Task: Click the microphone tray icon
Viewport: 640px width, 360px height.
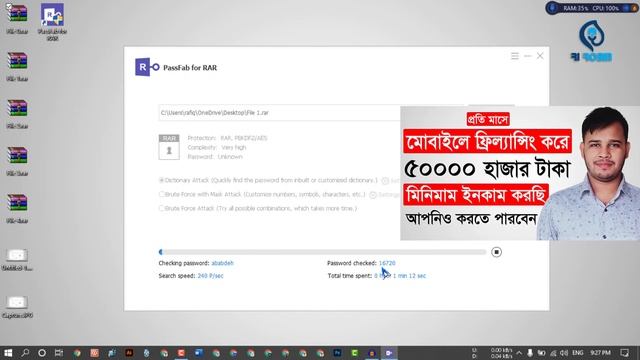Action: 530,353
